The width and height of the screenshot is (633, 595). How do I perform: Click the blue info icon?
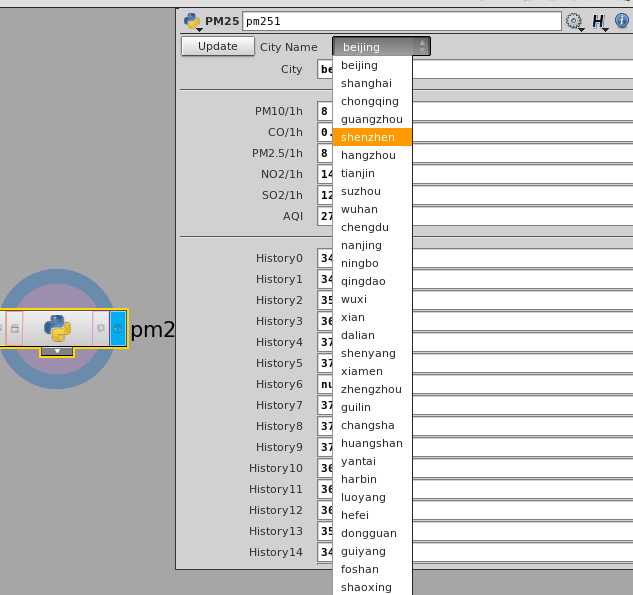(x=622, y=21)
